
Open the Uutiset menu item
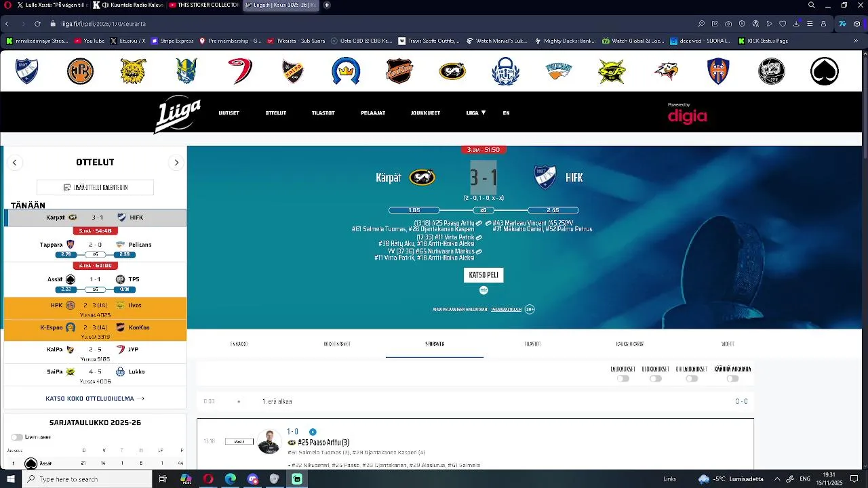[x=229, y=113]
